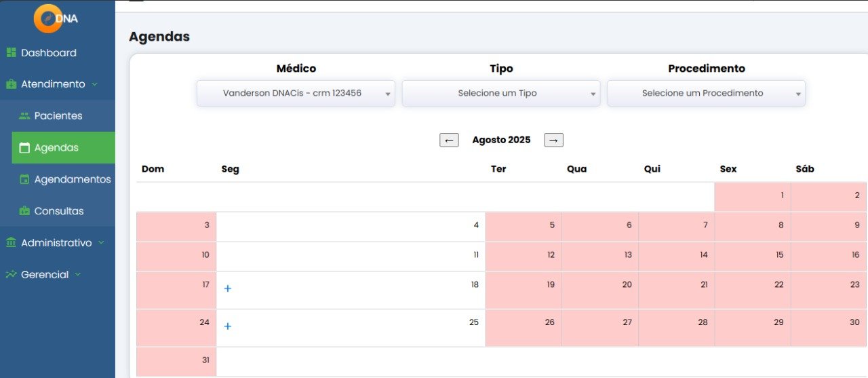Screen dimensions: 868x378
Task: Click the Gerencial chart line icon
Action: pyautogui.click(x=11, y=274)
